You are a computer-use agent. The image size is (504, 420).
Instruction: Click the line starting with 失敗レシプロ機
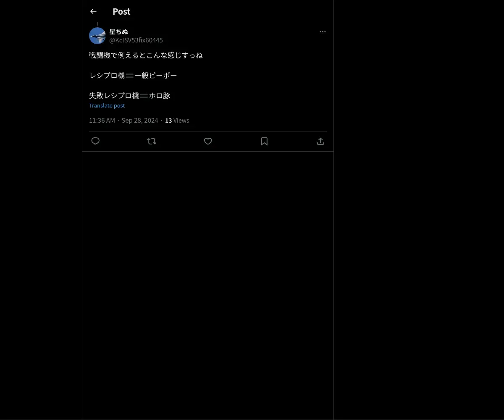pos(129,95)
